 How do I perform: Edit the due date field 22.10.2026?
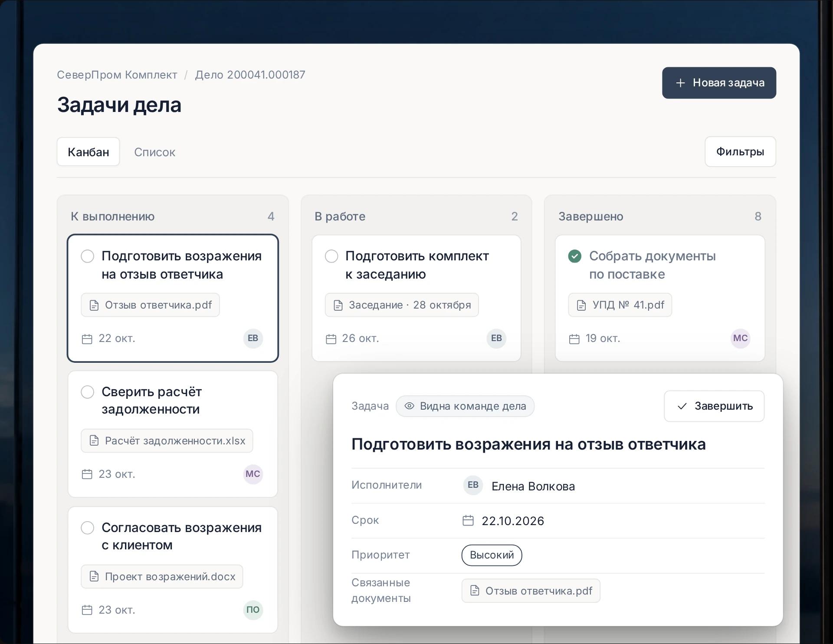point(513,521)
